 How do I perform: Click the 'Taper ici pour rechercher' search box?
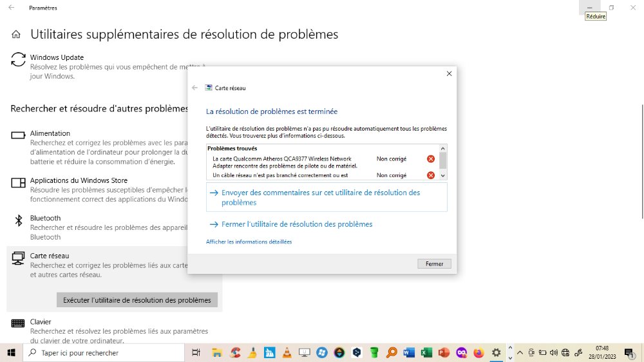coord(104,352)
